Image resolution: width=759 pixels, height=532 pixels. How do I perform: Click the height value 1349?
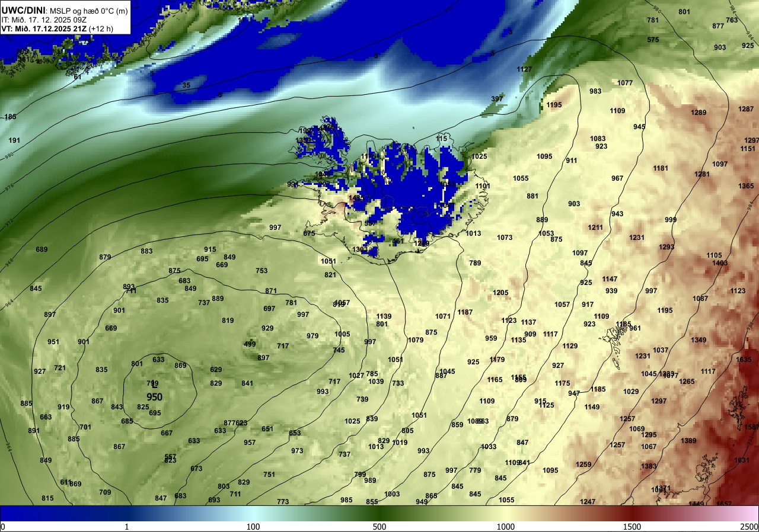click(x=699, y=340)
